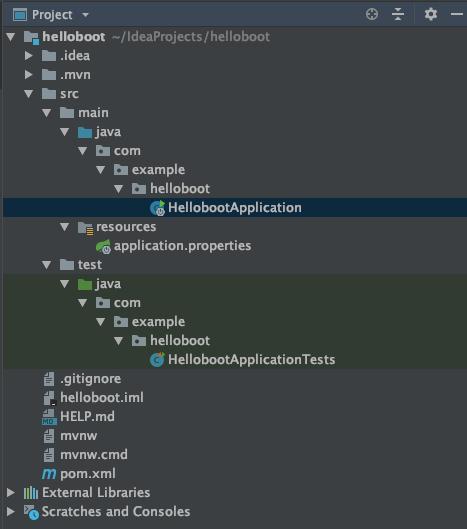Screen dimensions: 467x529
Task: Expand External Libraries node
Action: tap(10, 493)
